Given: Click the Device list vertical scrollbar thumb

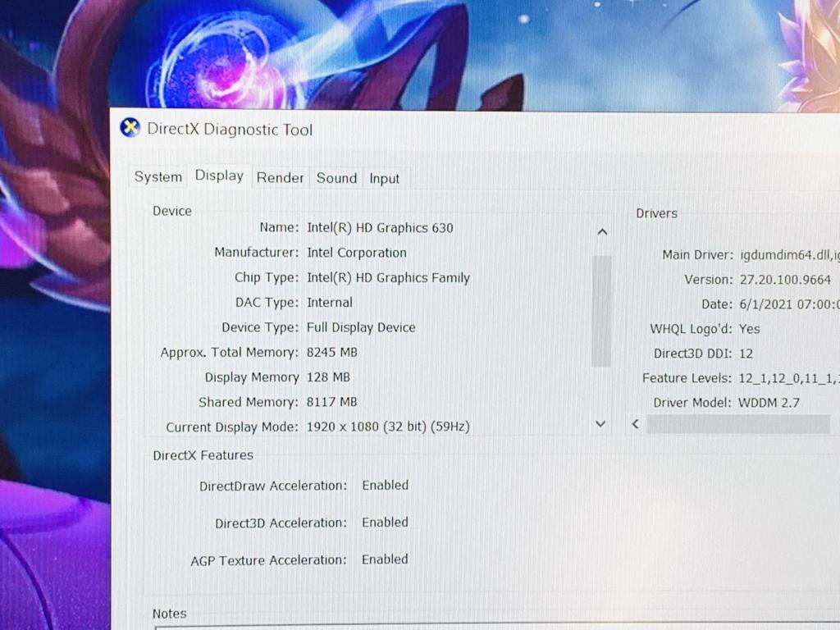Looking at the screenshot, I should [601, 311].
